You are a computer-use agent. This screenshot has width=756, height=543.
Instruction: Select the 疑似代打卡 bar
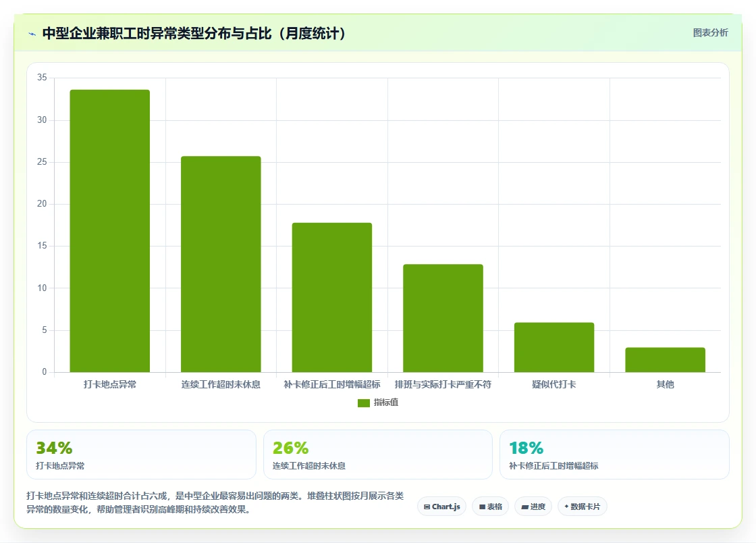click(554, 347)
